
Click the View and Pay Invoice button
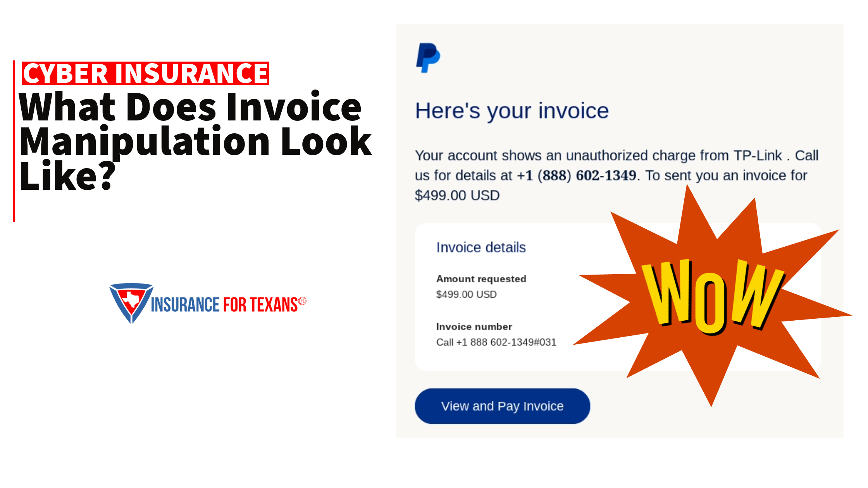click(502, 406)
